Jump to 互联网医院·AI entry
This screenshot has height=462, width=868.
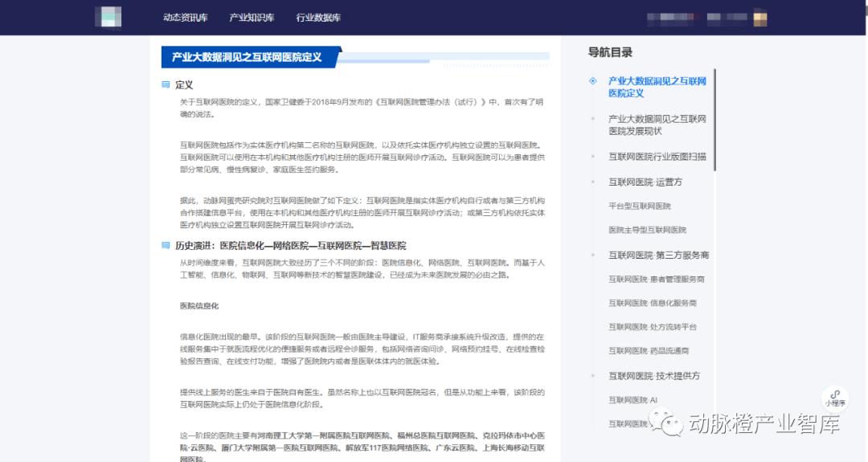pyautogui.click(x=633, y=399)
